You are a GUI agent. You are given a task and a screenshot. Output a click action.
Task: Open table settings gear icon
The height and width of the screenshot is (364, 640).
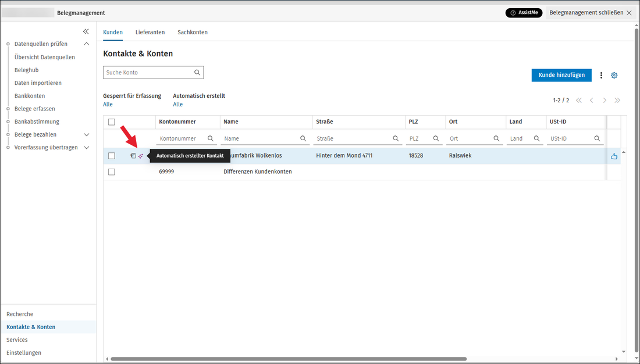614,75
